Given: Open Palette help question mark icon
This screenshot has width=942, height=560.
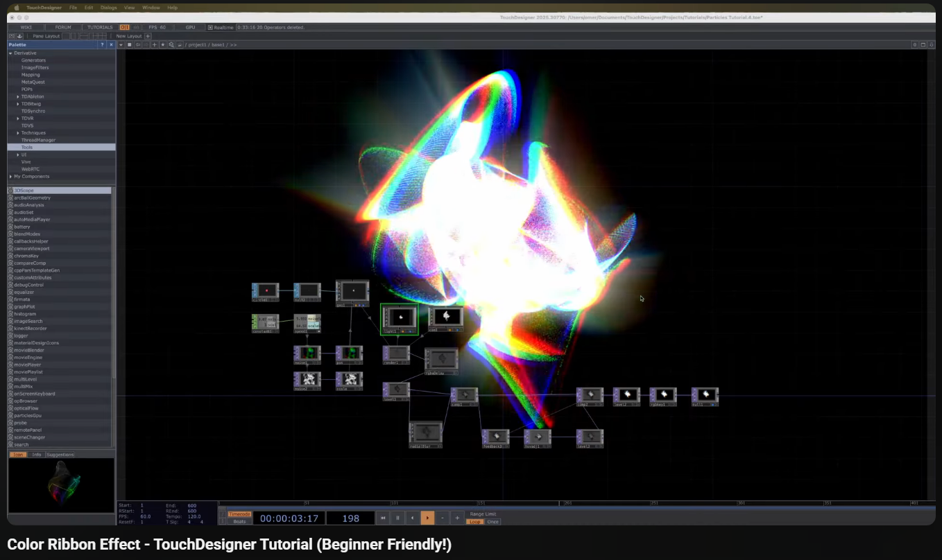Looking at the screenshot, I should tap(102, 44).
